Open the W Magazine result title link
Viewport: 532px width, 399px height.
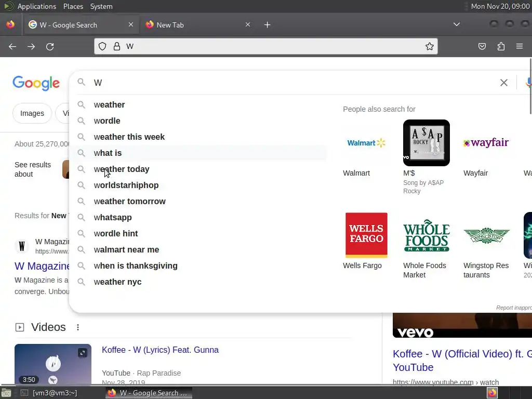click(x=43, y=266)
